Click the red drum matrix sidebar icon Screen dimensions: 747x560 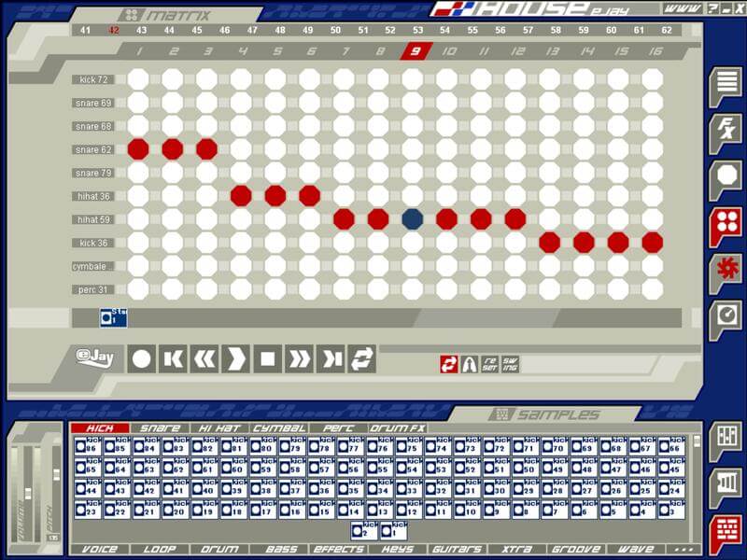(x=724, y=223)
